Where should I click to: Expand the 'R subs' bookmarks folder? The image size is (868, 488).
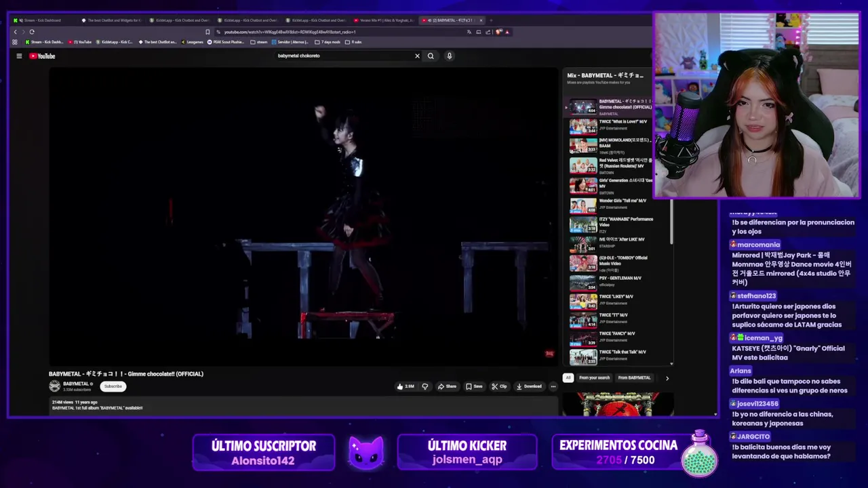pos(353,42)
